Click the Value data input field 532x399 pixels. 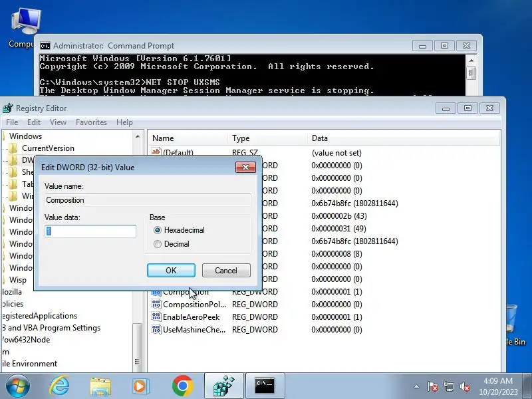coord(90,231)
